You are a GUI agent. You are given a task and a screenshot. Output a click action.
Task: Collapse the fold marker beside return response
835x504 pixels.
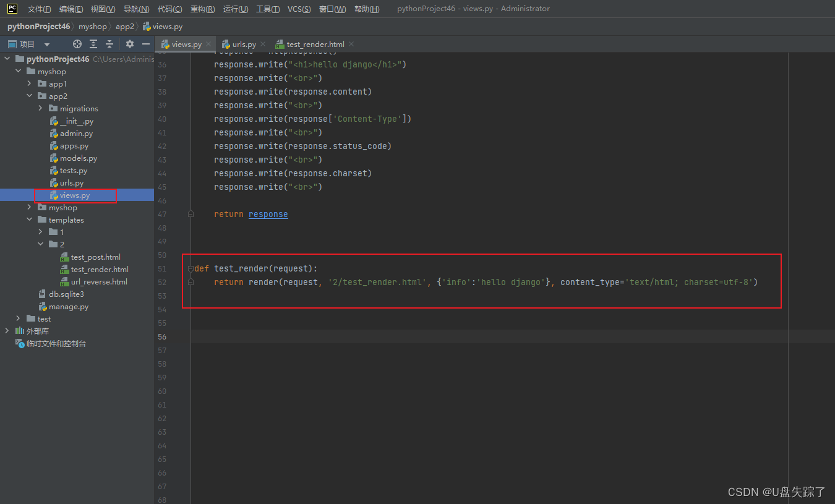point(191,213)
